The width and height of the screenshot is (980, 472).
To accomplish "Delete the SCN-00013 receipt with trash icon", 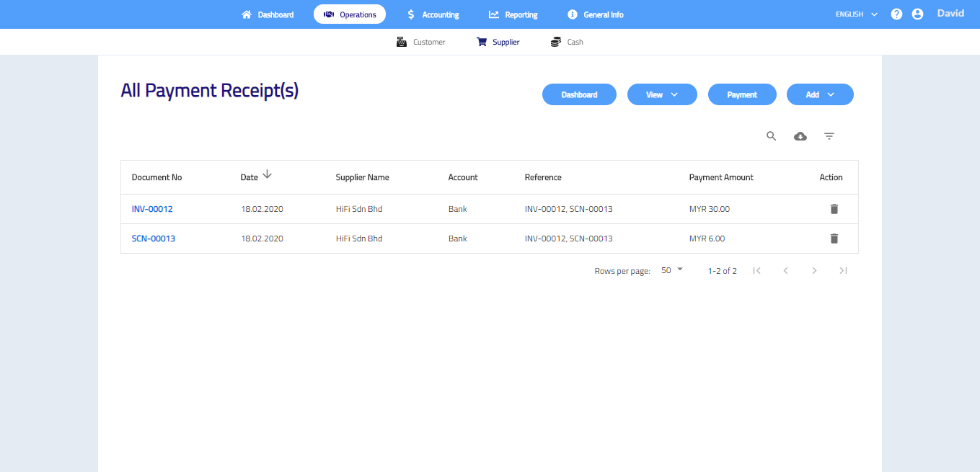I will [834, 239].
